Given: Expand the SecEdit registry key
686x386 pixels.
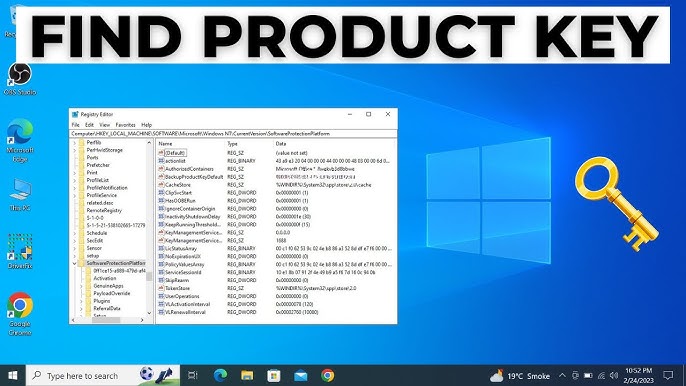Looking at the screenshot, I should (74, 241).
